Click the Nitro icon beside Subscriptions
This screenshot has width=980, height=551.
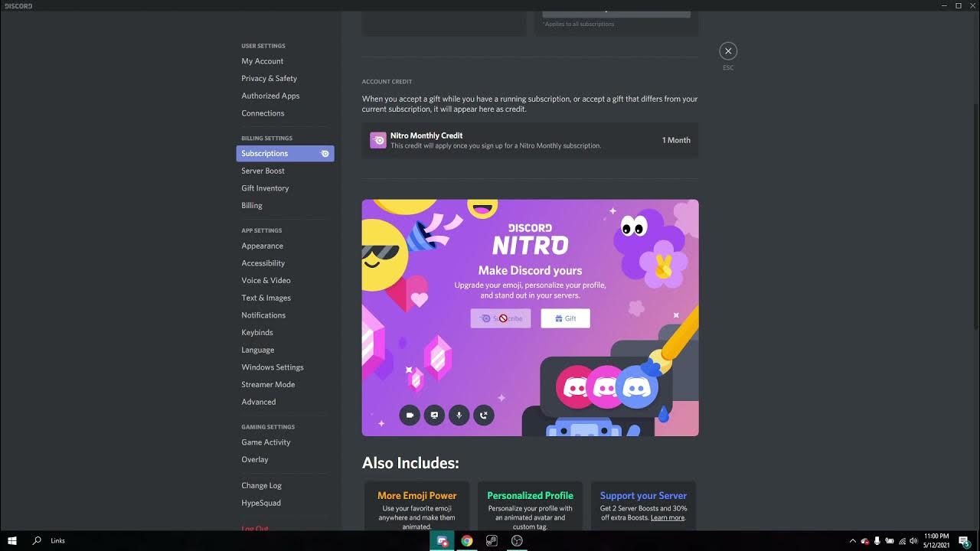pyautogui.click(x=325, y=154)
